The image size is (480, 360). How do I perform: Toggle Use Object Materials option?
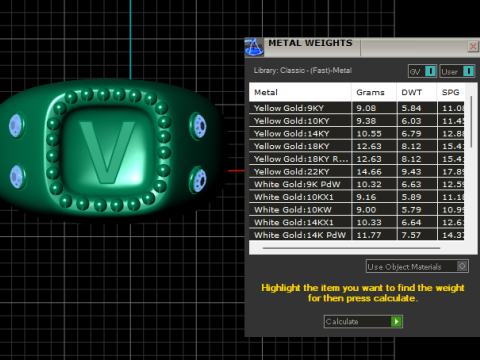(x=462, y=266)
